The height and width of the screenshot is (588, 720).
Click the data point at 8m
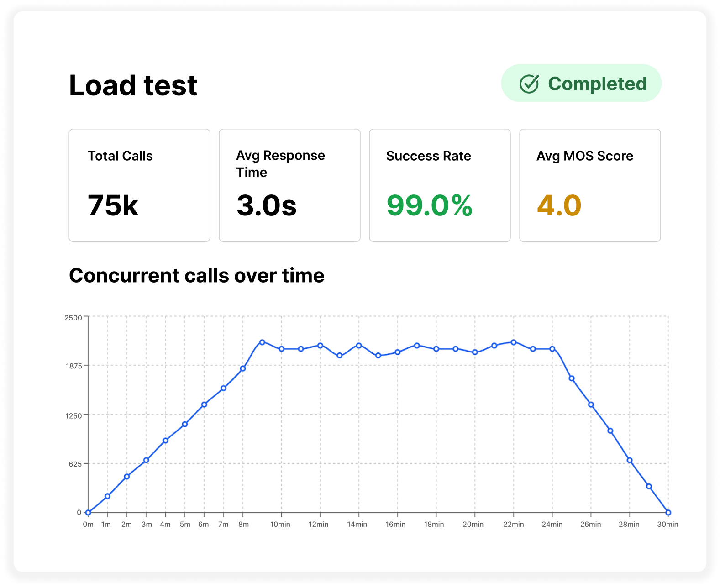click(243, 368)
